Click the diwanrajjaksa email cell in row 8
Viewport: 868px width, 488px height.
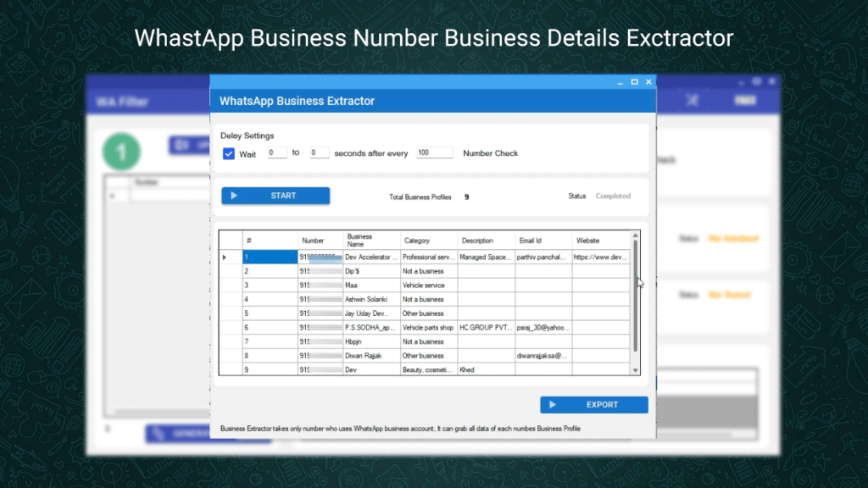click(542, 356)
